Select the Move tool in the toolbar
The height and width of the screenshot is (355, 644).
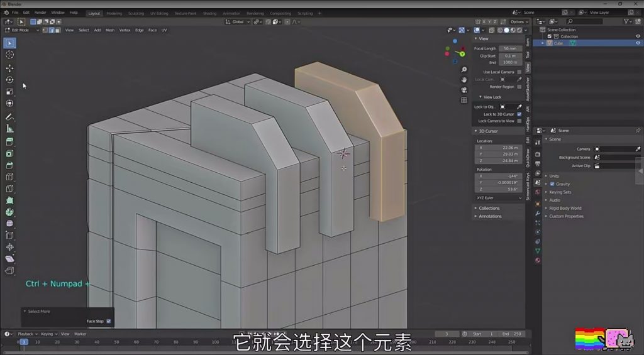tap(9, 68)
